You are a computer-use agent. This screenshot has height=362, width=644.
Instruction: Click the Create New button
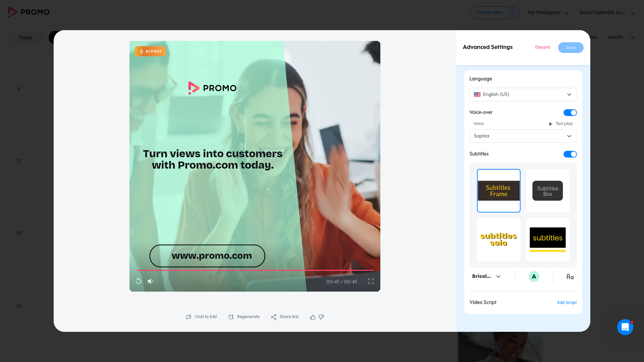[x=489, y=13]
